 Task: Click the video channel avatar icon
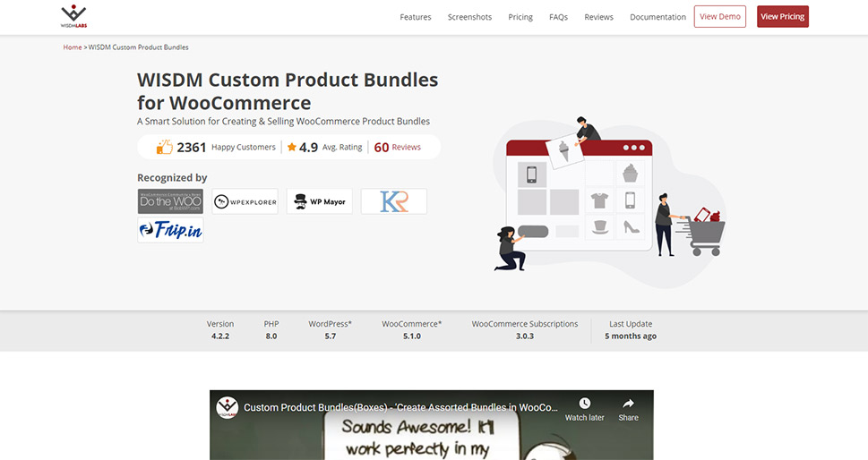click(x=227, y=407)
